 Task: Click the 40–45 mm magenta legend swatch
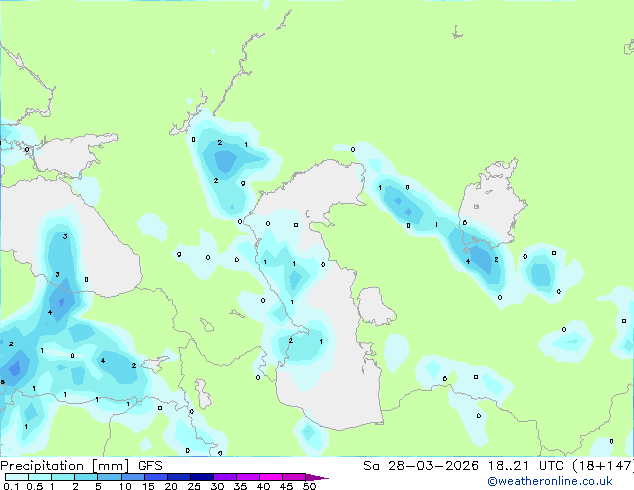click(271, 477)
